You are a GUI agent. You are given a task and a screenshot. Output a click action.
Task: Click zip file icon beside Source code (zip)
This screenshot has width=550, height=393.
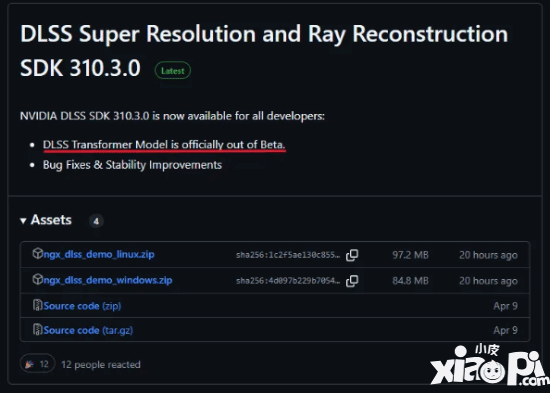(38, 305)
